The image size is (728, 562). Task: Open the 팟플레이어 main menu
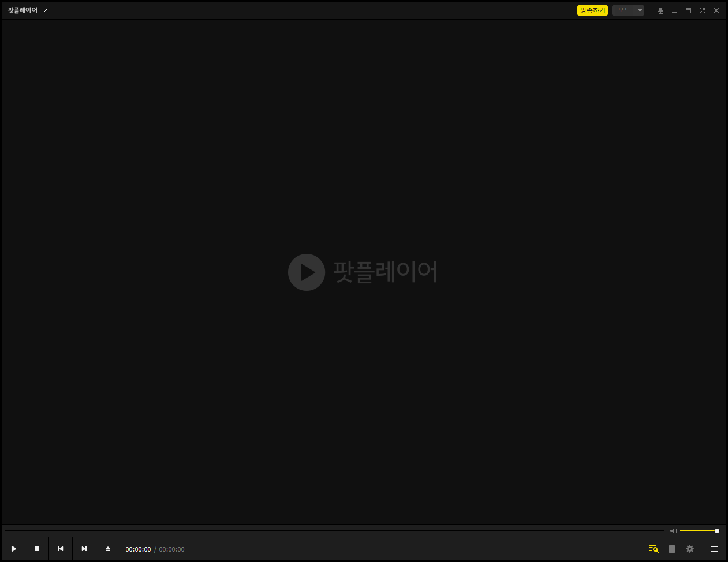23,10
